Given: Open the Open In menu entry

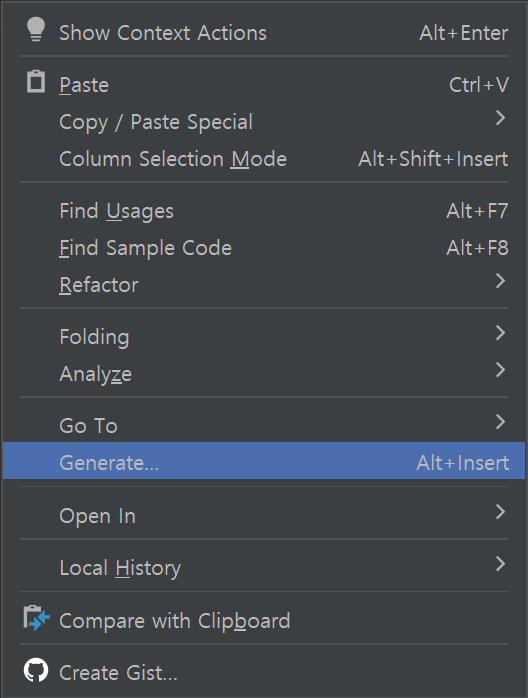Looking at the screenshot, I should 264,516.
